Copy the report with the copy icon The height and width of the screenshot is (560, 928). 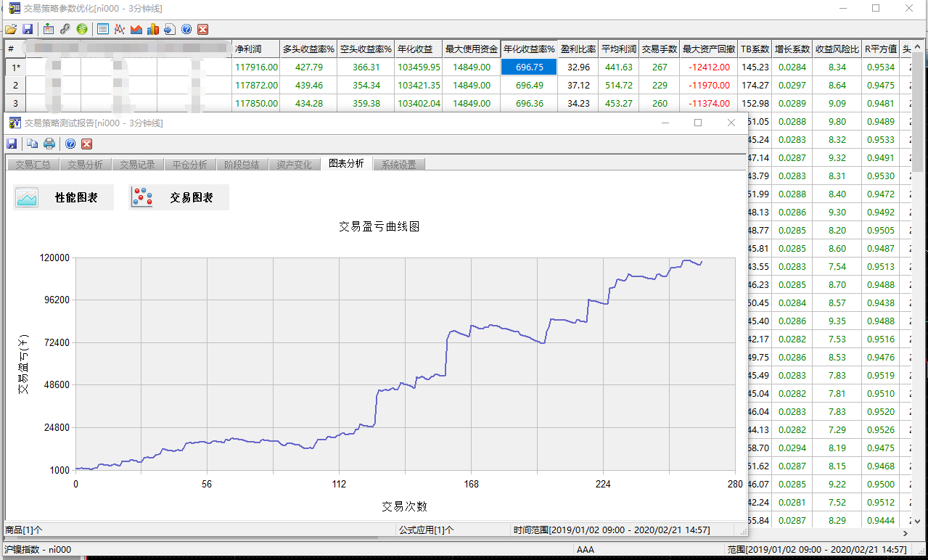(x=33, y=144)
